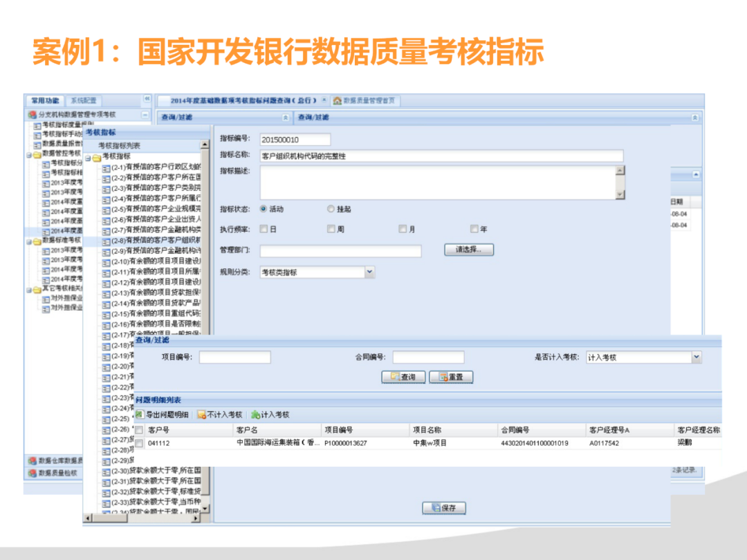Tick the 年 frequency checkbox

click(x=474, y=229)
